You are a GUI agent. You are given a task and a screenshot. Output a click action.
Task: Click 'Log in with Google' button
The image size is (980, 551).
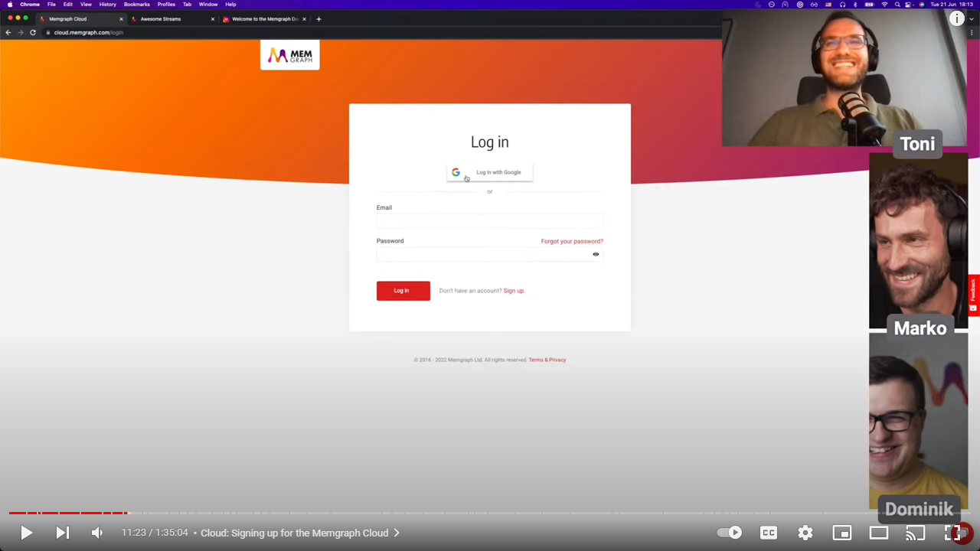click(x=490, y=172)
